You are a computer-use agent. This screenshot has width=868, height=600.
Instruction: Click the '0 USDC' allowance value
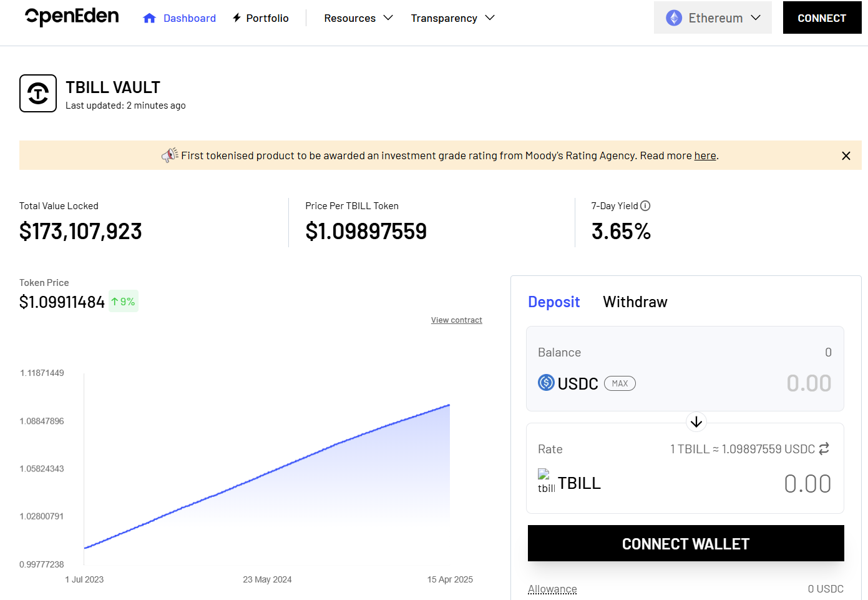click(x=826, y=589)
